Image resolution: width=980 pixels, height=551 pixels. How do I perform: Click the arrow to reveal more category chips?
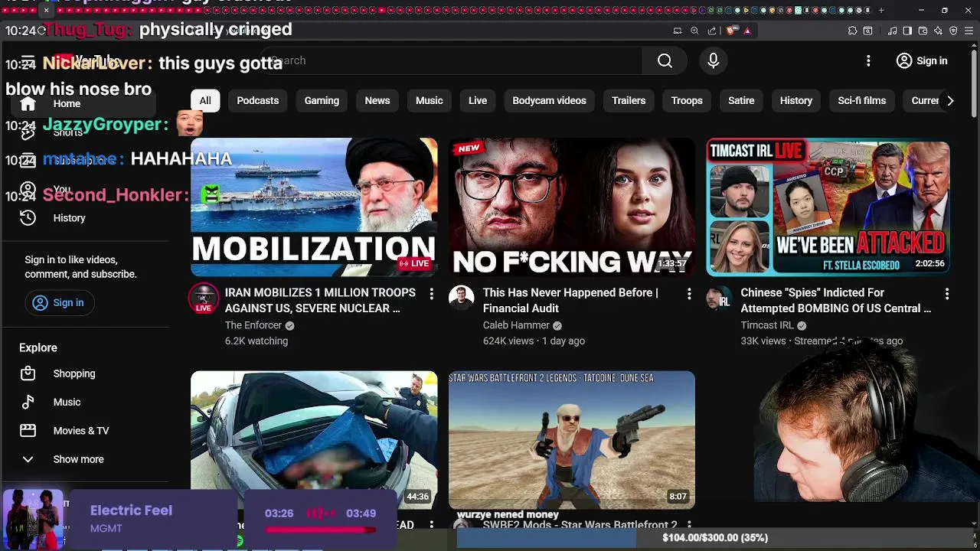tap(950, 101)
